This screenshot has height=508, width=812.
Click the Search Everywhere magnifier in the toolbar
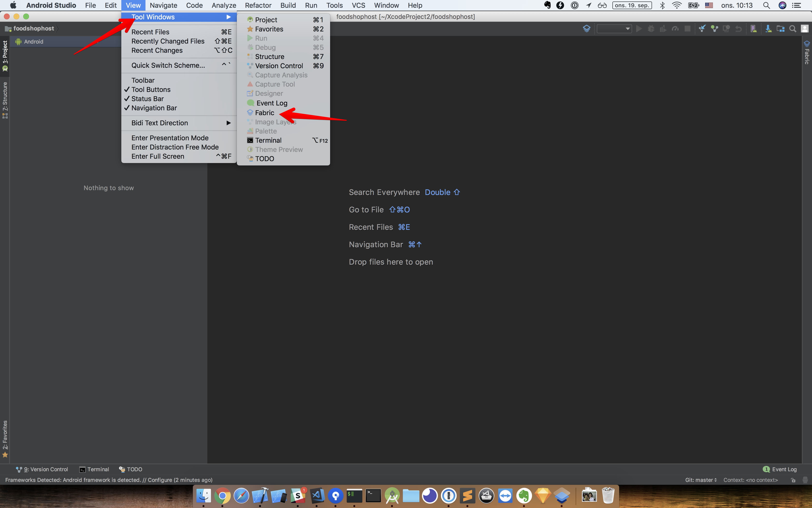[x=792, y=29]
